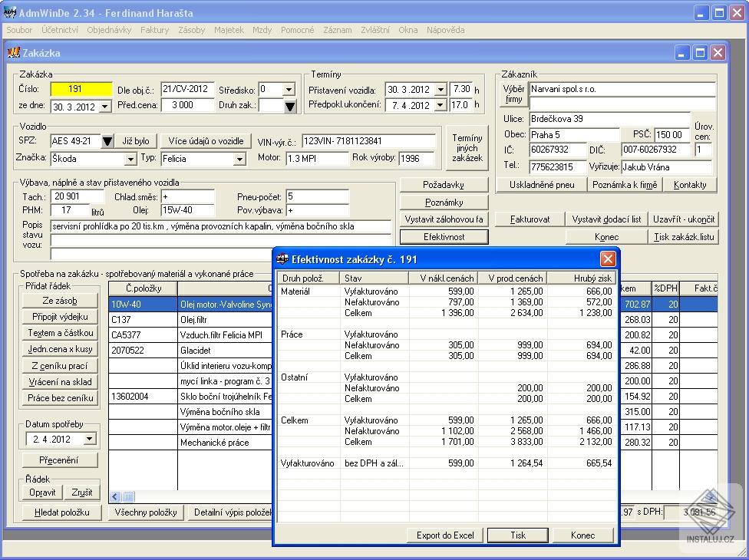The image size is (749, 560).
Task: Click Přecenění to reprice items
Action: coord(59,460)
